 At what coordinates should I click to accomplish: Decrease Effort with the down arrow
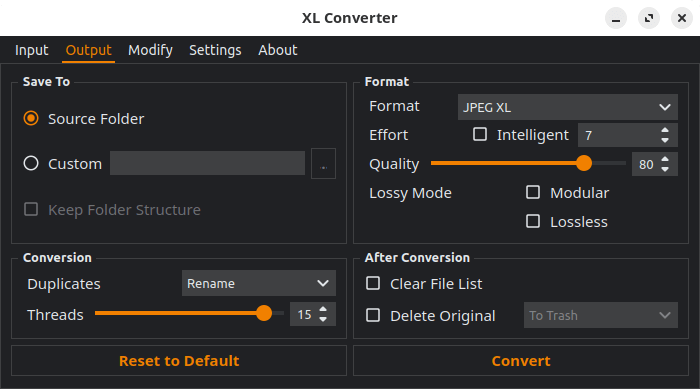(665, 140)
